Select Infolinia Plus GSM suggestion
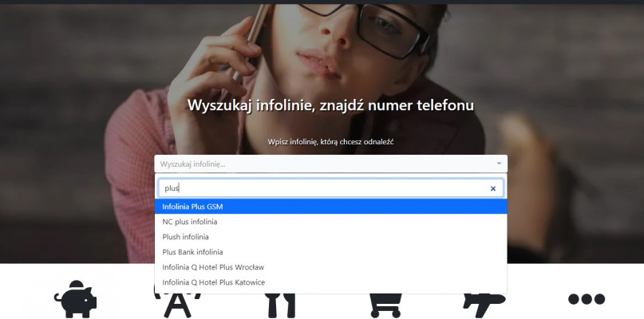Viewport: 644px width, 319px height. [330, 207]
